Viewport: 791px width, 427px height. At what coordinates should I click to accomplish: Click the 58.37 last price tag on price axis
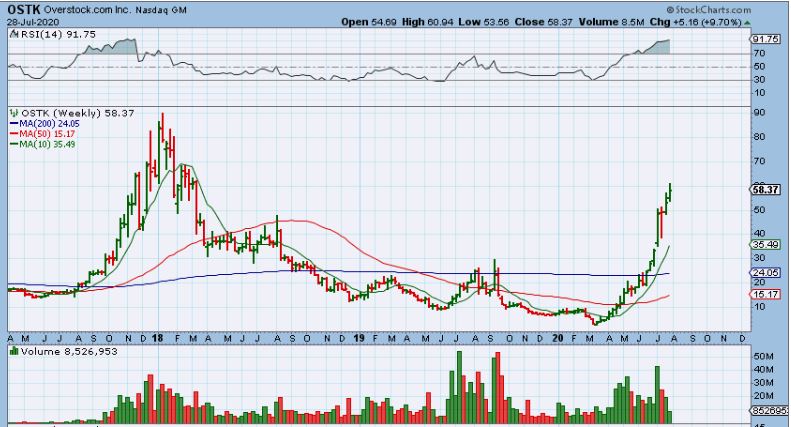coord(766,190)
